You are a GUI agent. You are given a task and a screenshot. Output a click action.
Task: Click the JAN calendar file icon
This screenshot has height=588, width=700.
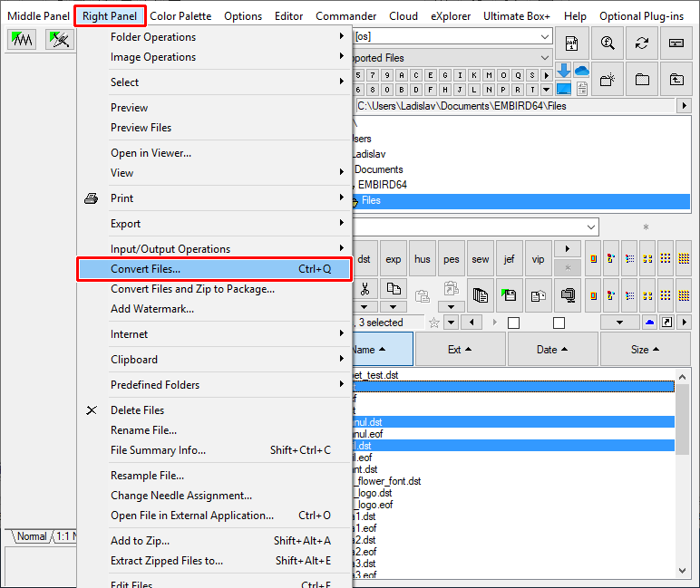(x=572, y=43)
